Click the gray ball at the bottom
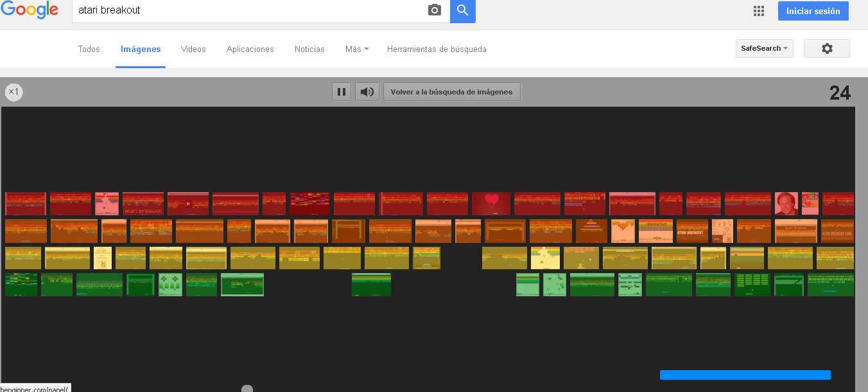This screenshot has height=392, width=868. pyautogui.click(x=247, y=389)
